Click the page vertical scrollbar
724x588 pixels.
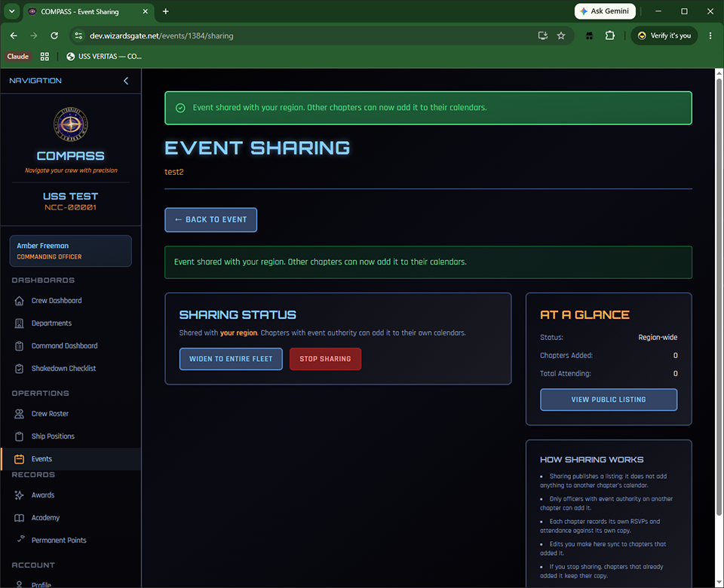point(719,296)
